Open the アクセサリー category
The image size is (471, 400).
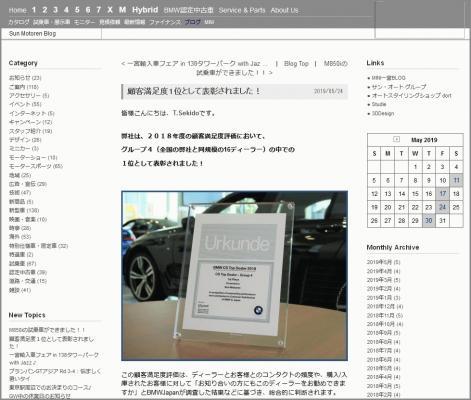click(29, 96)
